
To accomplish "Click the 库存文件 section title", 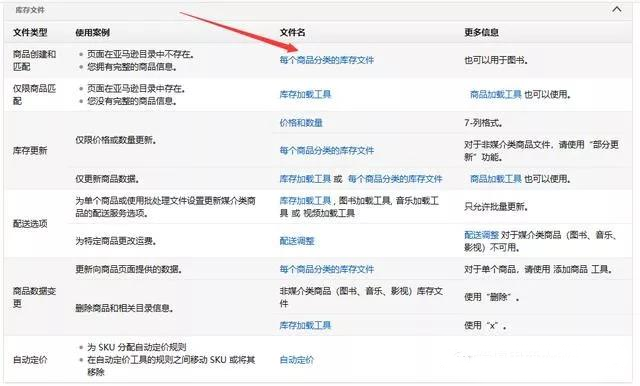I will (30, 10).
